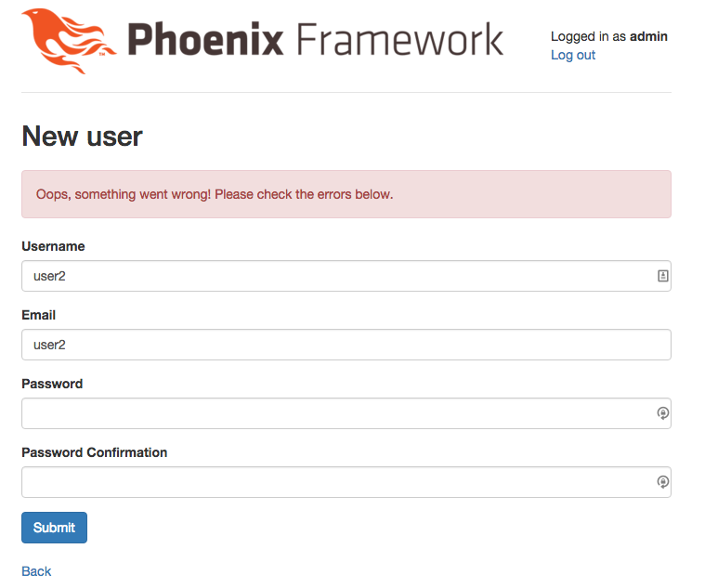Image resolution: width=718 pixels, height=588 pixels.
Task: Focus the Username field containing user2
Action: pyautogui.click(x=334, y=276)
